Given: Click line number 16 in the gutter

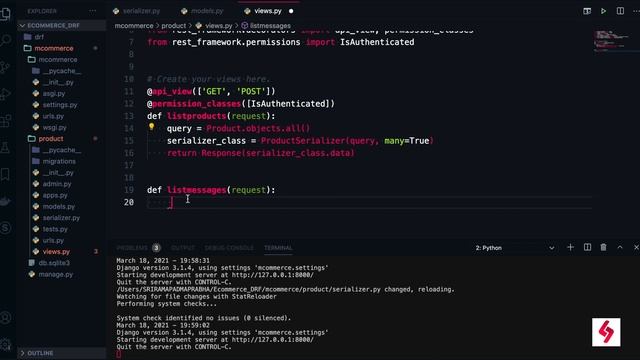Looking at the screenshot, I should [129, 153].
